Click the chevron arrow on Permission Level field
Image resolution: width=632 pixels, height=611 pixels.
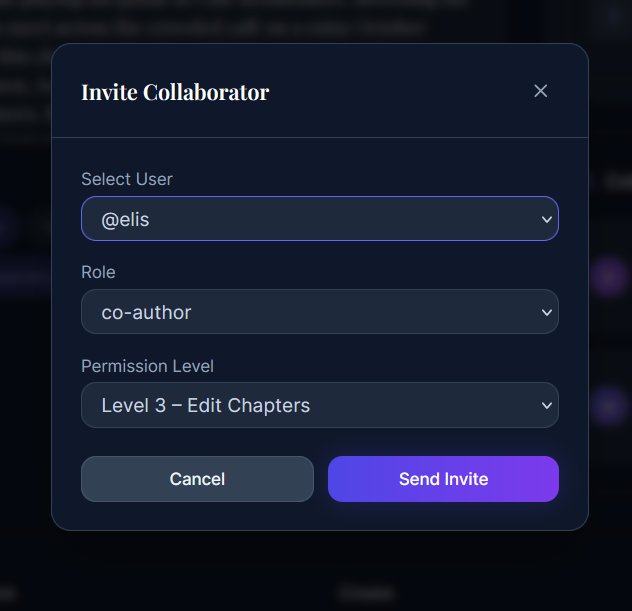pos(546,405)
